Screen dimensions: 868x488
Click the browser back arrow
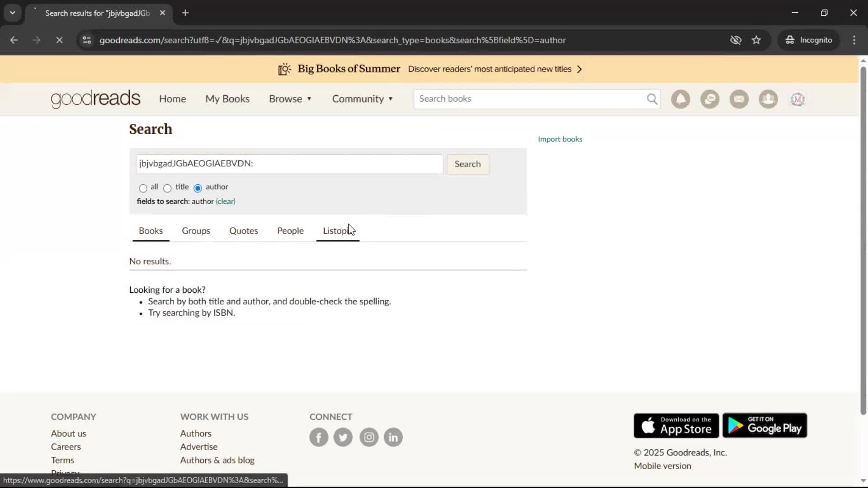point(14,40)
